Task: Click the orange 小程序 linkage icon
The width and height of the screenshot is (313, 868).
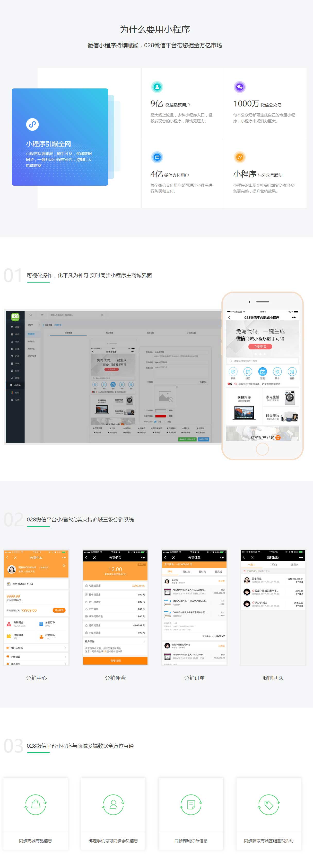Action: coord(239,157)
